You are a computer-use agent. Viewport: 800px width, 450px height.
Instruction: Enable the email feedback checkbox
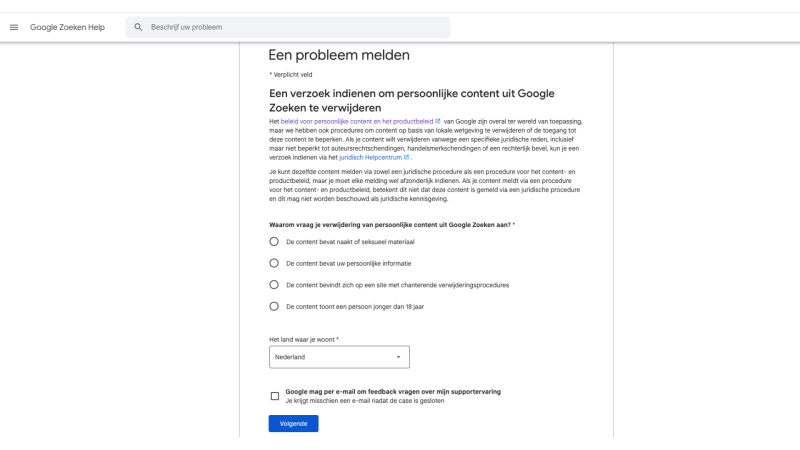tap(275, 396)
